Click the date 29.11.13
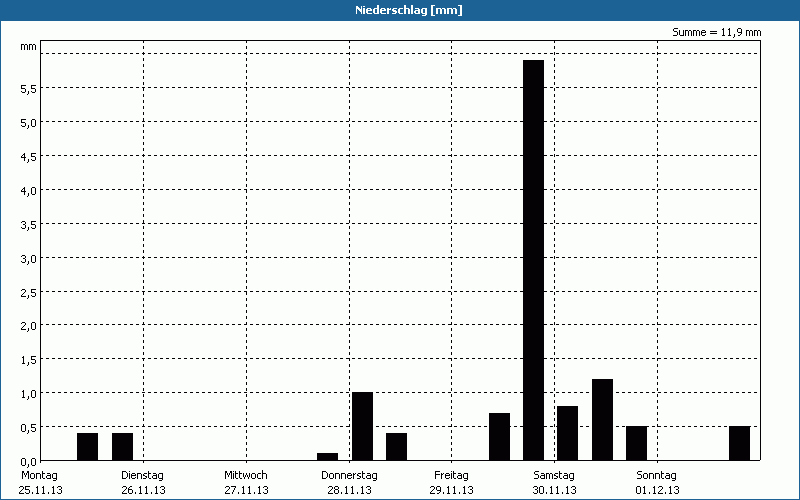This screenshot has height=500, width=800. [x=452, y=490]
